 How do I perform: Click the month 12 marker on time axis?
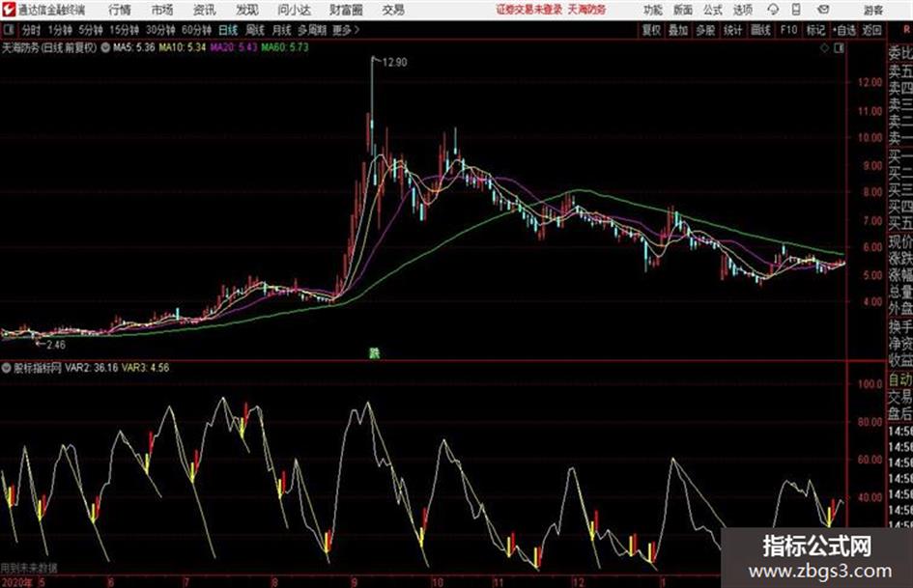[578, 582]
